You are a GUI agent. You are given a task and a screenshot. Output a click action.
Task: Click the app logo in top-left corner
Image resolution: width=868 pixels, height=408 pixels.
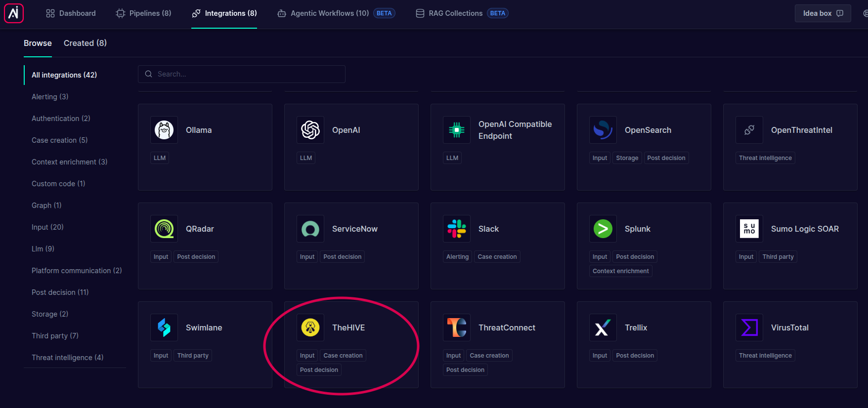(14, 13)
